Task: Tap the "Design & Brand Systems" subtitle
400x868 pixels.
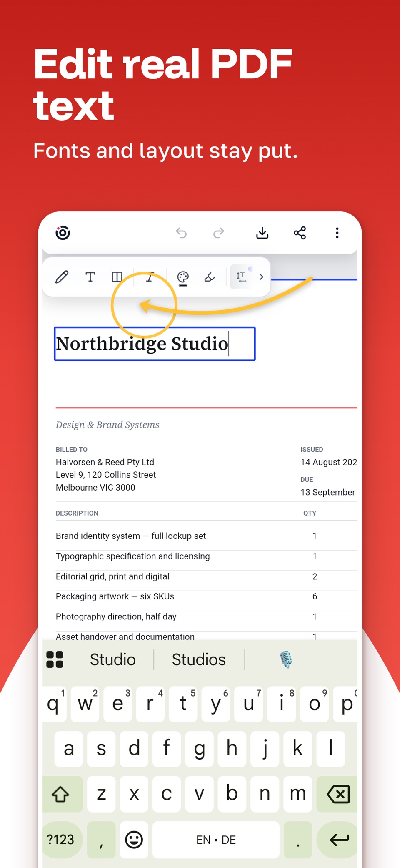Action: coord(107,425)
